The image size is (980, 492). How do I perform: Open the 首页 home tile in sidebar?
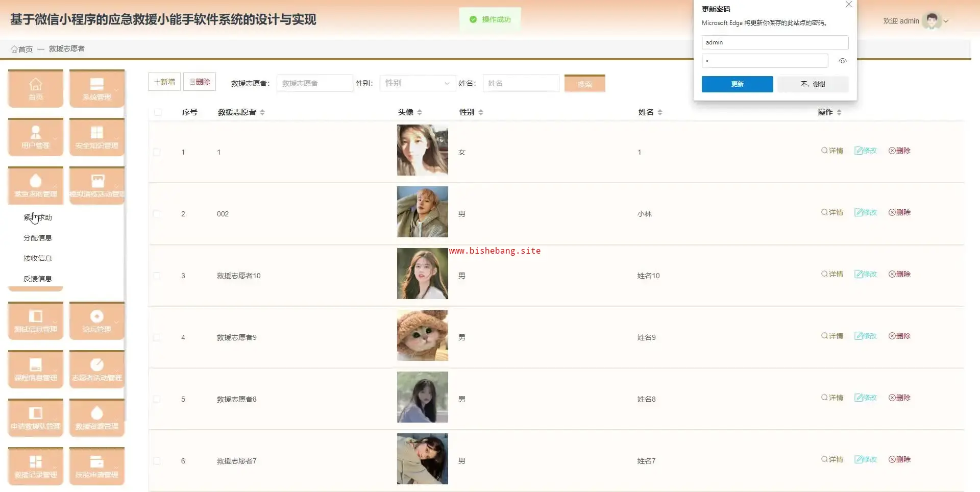(36, 89)
